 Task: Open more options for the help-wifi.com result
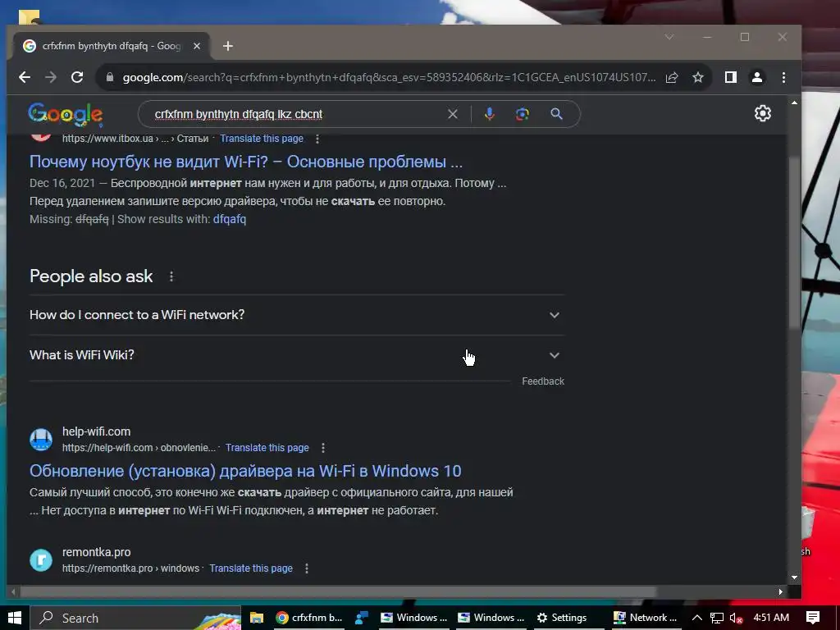pos(323,447)
